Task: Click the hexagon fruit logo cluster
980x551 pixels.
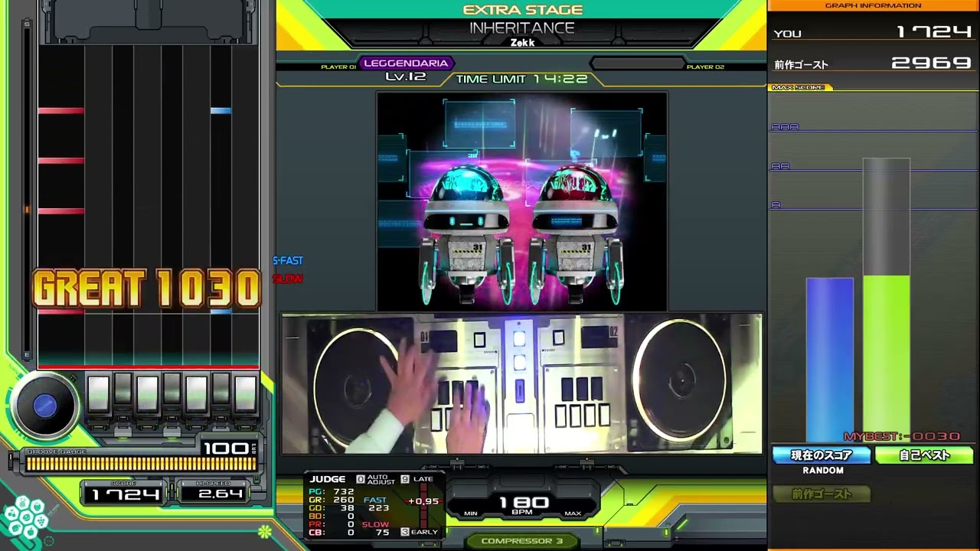Action: (25, 518)
